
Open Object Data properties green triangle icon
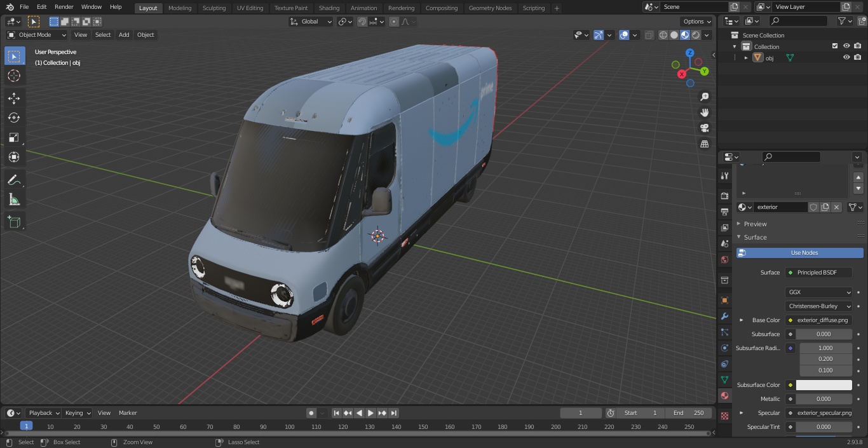tap(724, 379)
